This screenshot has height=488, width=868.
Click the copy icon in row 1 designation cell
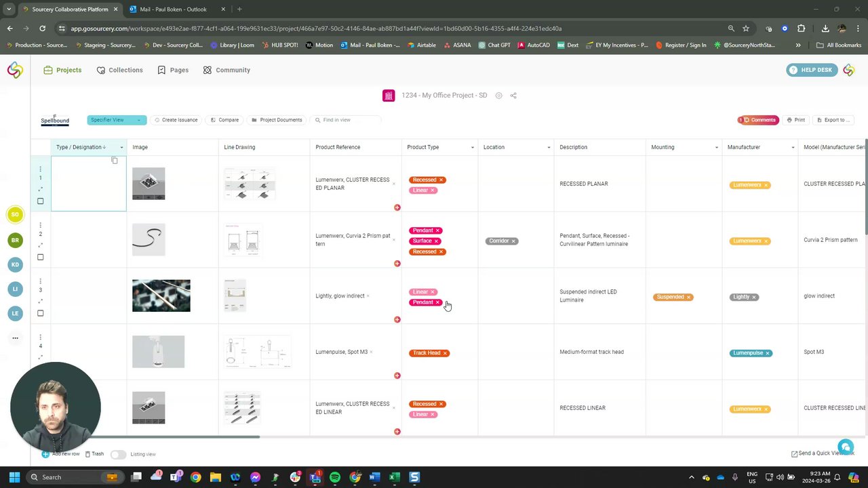point(115,161)
